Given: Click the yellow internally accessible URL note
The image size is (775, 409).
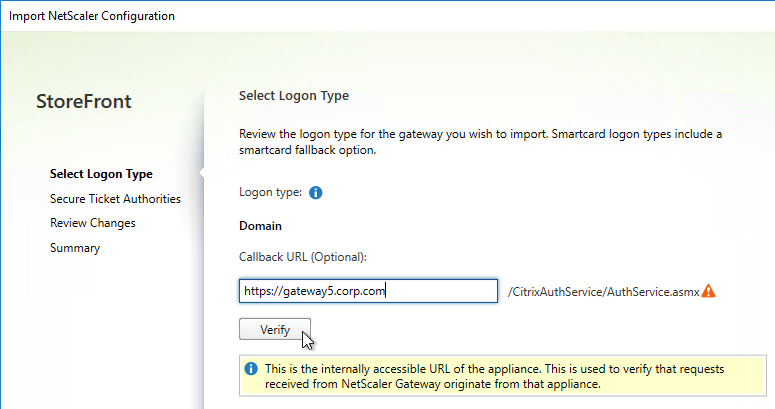Looking at the screenshot, I should [503, 376].
